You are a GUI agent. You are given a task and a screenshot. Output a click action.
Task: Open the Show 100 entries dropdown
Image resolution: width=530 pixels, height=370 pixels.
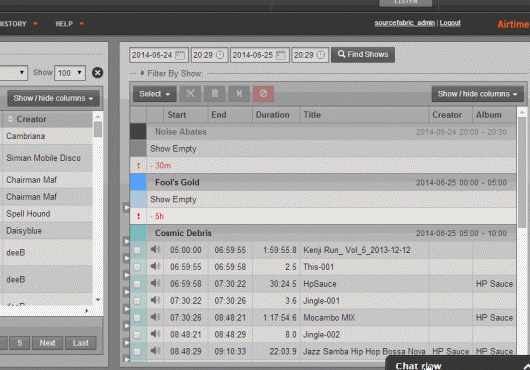(70, 73)
